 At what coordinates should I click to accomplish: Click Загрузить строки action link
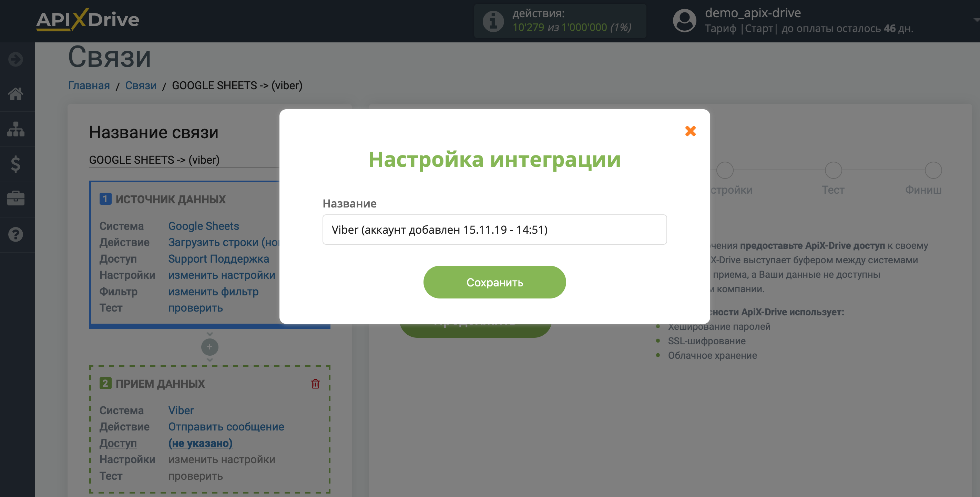click(224, 242)
